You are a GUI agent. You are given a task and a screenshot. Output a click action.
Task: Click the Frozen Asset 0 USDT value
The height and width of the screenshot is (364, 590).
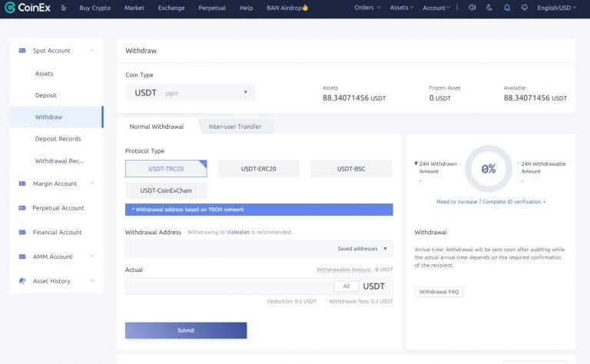440,98
